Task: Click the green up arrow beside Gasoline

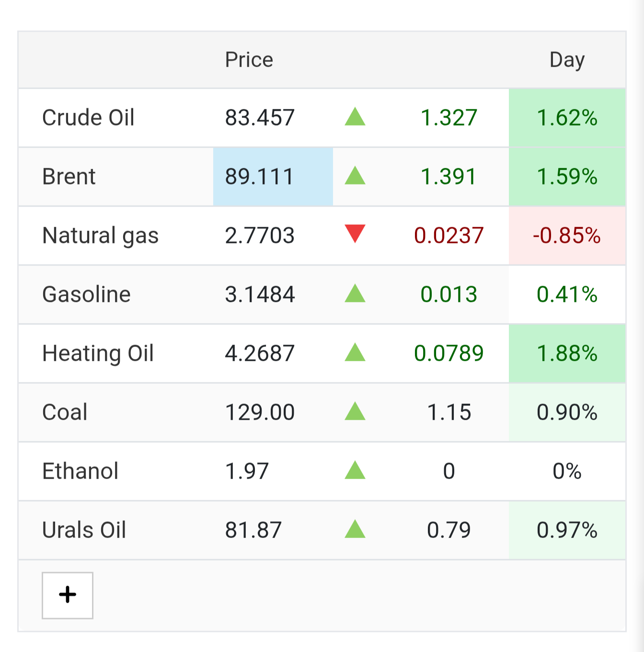Action: click(x=355, y=294)
